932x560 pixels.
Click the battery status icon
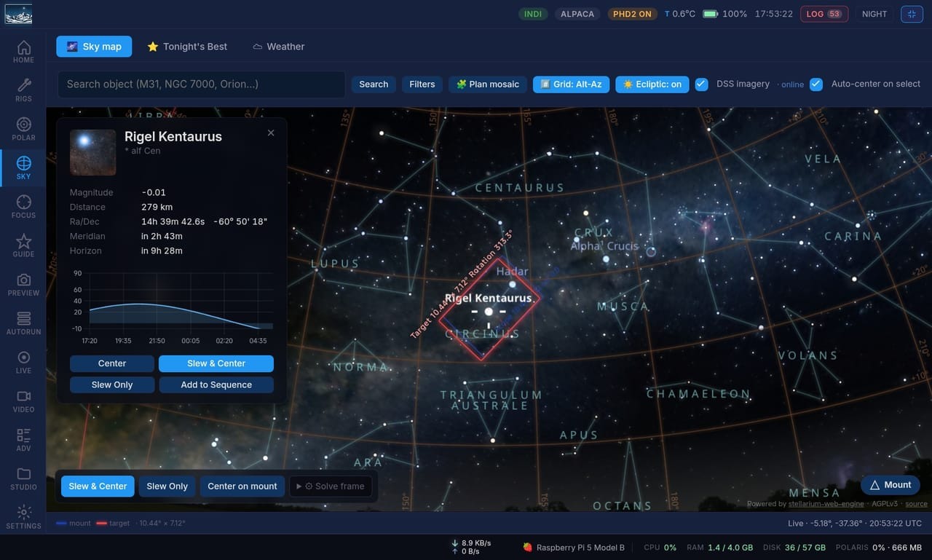pos(710,14)
